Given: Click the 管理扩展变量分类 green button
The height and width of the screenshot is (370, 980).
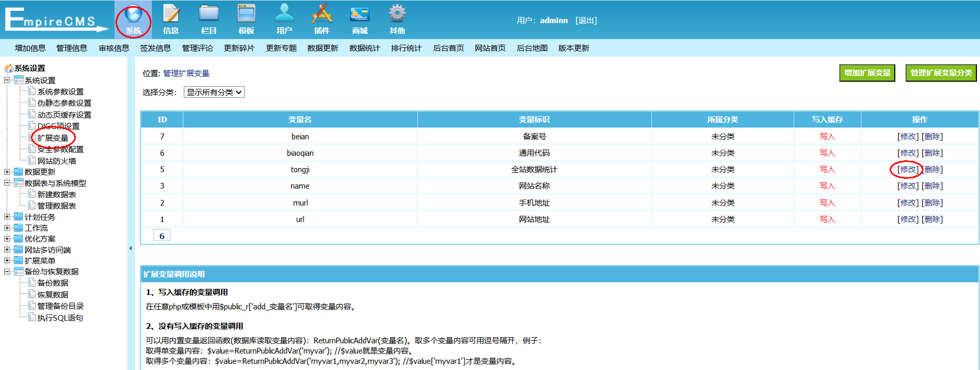Looking at the screenshot, I should (x=940, y=73).
